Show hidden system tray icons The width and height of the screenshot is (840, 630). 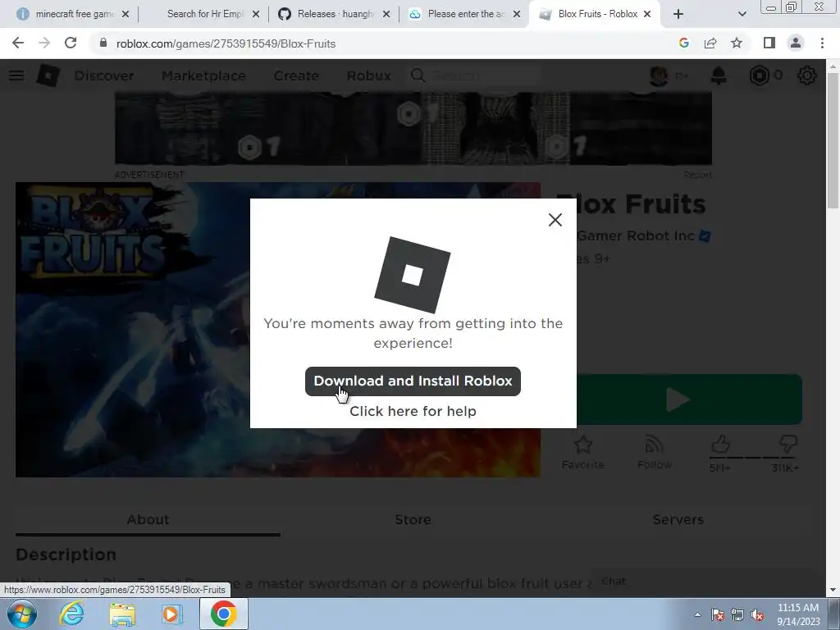(x=697, y=614)
